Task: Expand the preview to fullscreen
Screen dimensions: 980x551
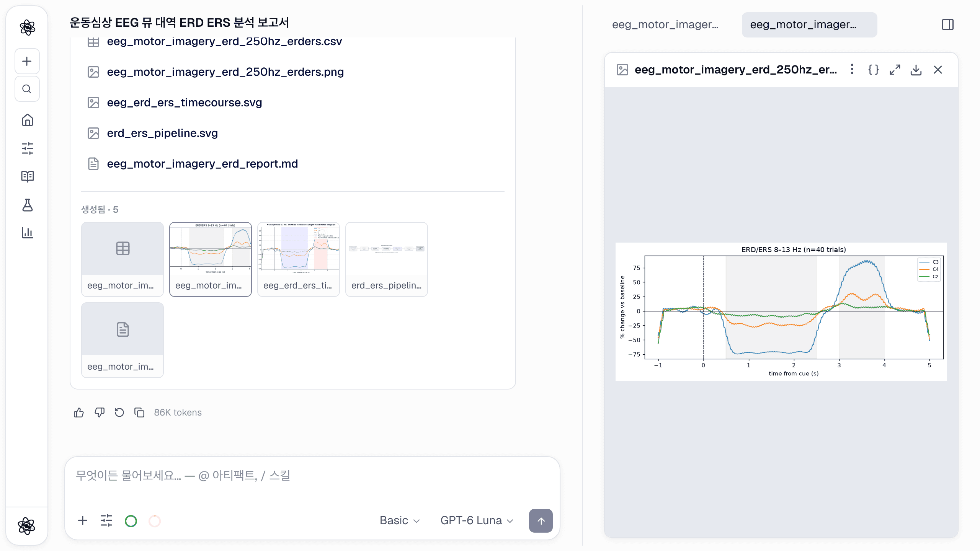Action: coord(895,70)
